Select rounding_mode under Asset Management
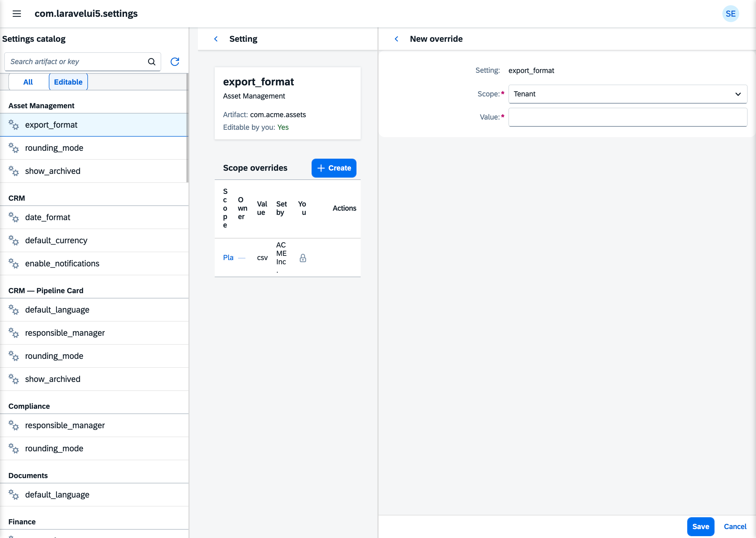 click(94, 148)
